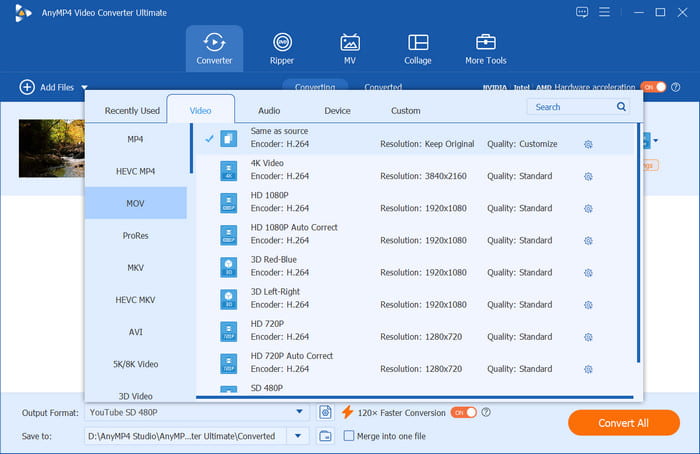The image size is (700, 454).
Task: Click the open output folder icon
Action: [x=325, y=436]
